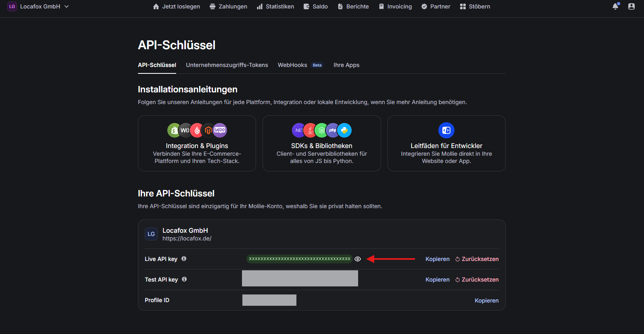644x334 pixels.
Task: Click the card icon beside Zahlungen
Action: (213, 6)
